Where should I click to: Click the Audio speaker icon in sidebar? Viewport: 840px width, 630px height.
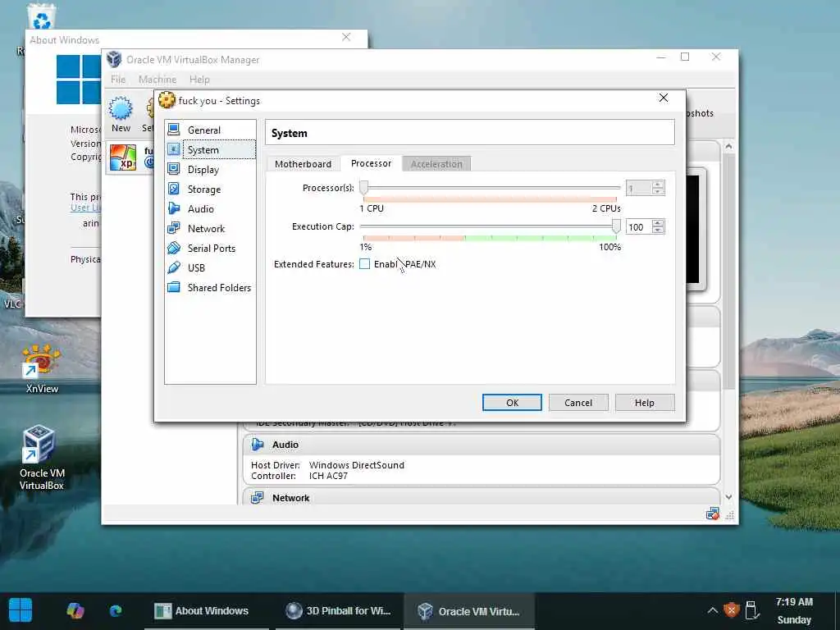pyautogui.click(x=174, y=208)
